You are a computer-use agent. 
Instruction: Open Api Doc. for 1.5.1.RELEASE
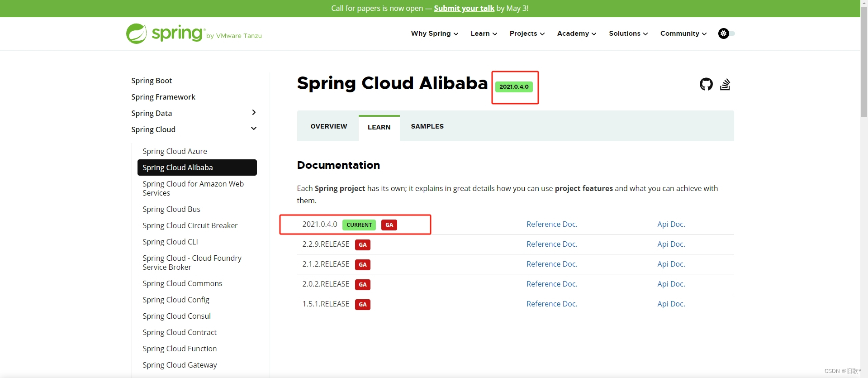pos(671,304)
